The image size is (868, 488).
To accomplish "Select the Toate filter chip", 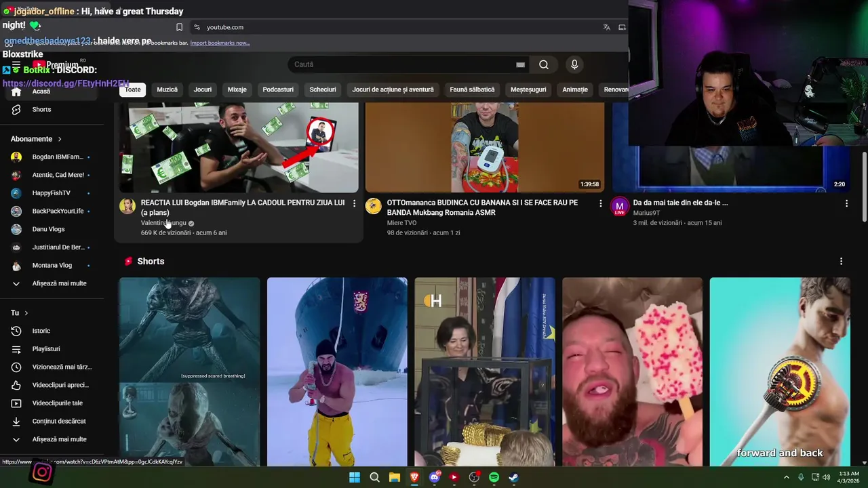I will (133, 89).
